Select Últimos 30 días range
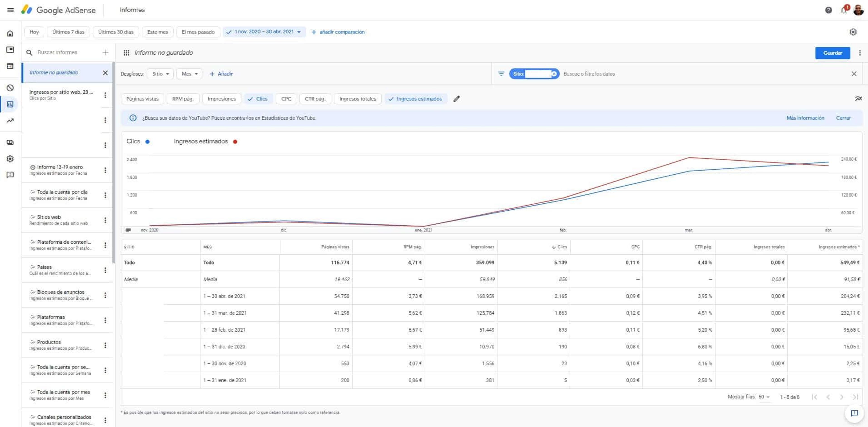 [116, 32]
